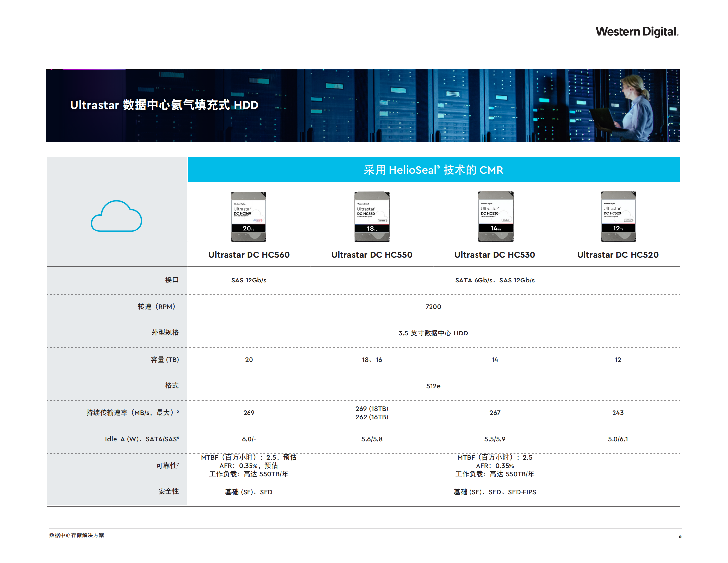The width and height of the screenshot is (728, 563).
Task: Click the footer text '数据中心存储解决方案'
Action: point(76,535)
